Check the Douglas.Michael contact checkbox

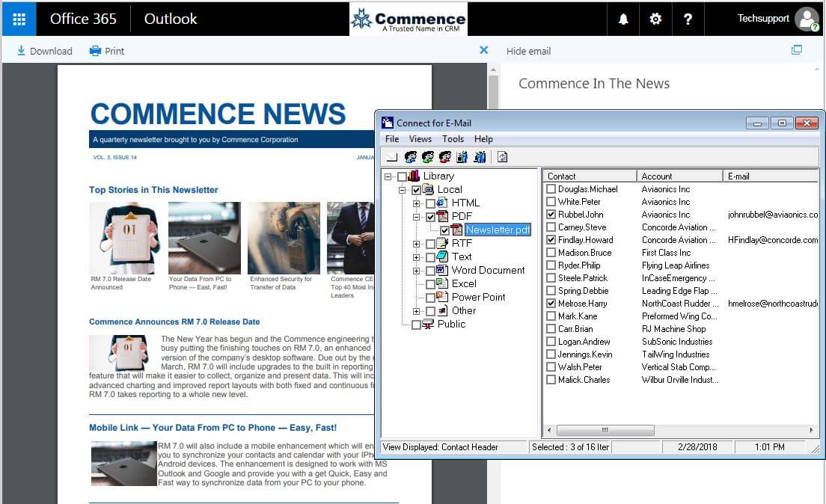tap(551, 188)
